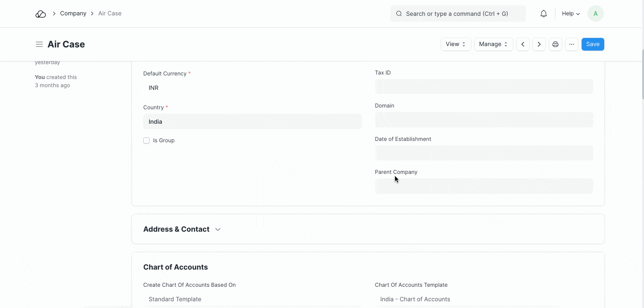Click the search magnifier icon
Screen dimensions: 644x308
point(399,14)
